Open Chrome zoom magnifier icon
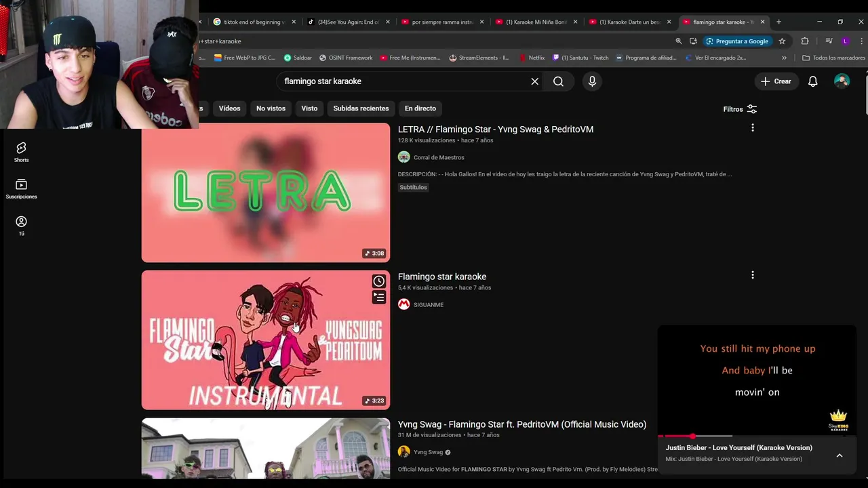 678,41
